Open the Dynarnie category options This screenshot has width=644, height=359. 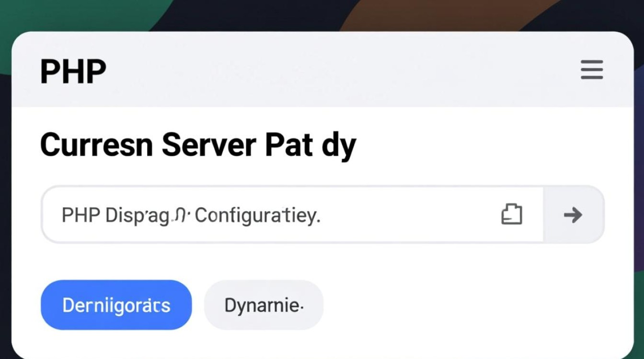(x=263, y=304)
